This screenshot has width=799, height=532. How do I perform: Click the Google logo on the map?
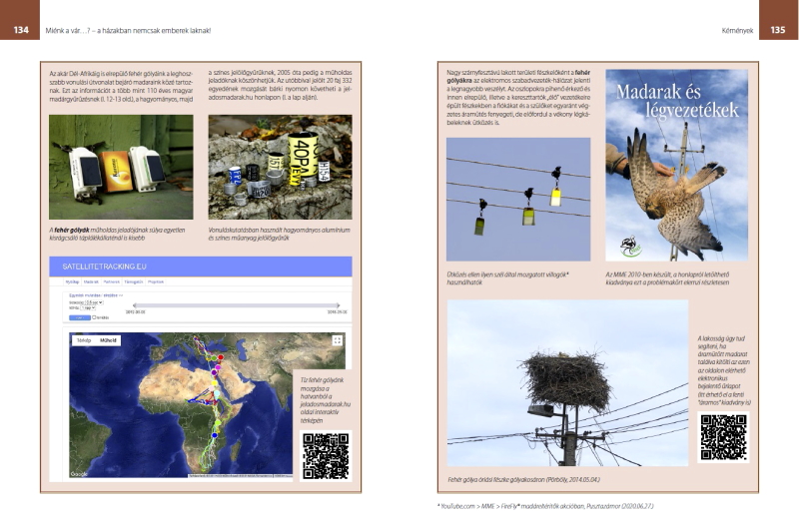(78, 472)
